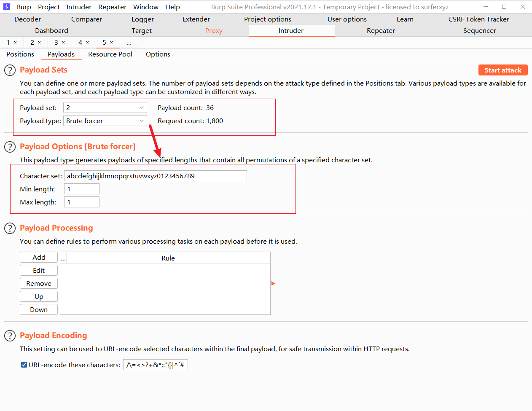Toggle URL-encode these characters checkbox

pyautogui.click(x=24, y=365)
